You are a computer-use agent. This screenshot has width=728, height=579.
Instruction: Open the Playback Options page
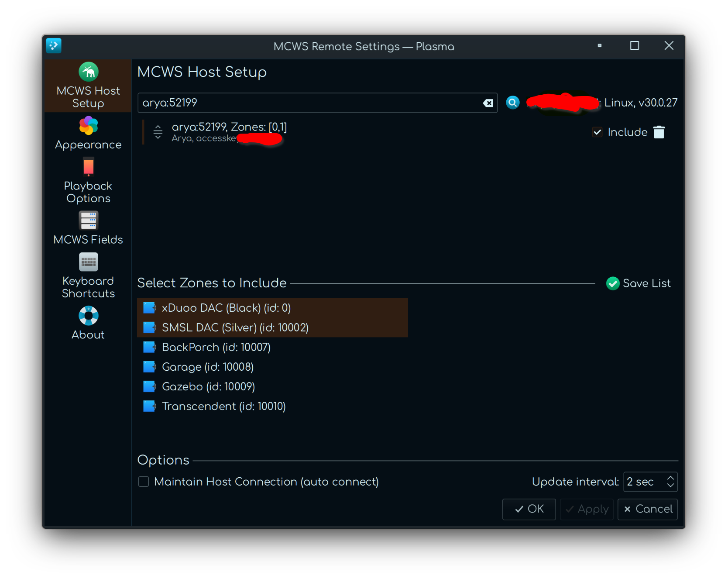88,180
